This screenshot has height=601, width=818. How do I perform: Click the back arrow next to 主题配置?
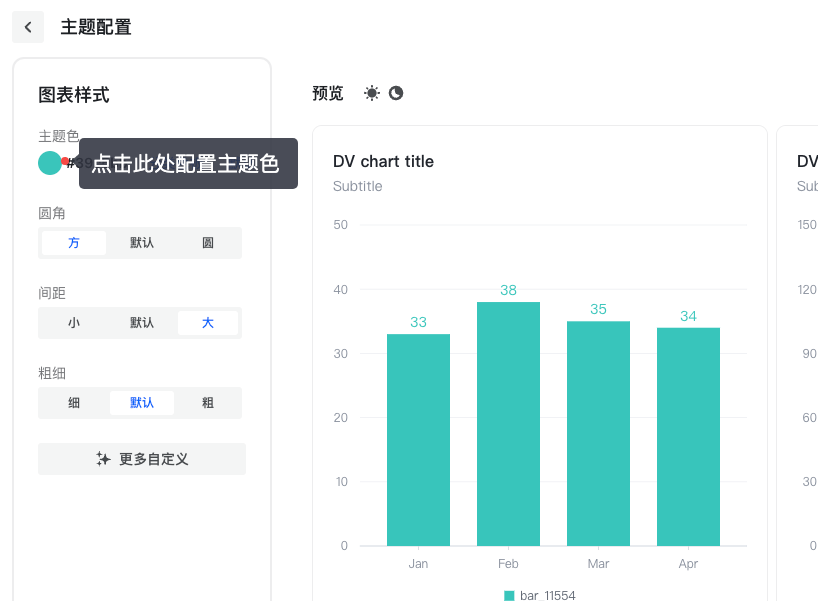tap(28, 27)
